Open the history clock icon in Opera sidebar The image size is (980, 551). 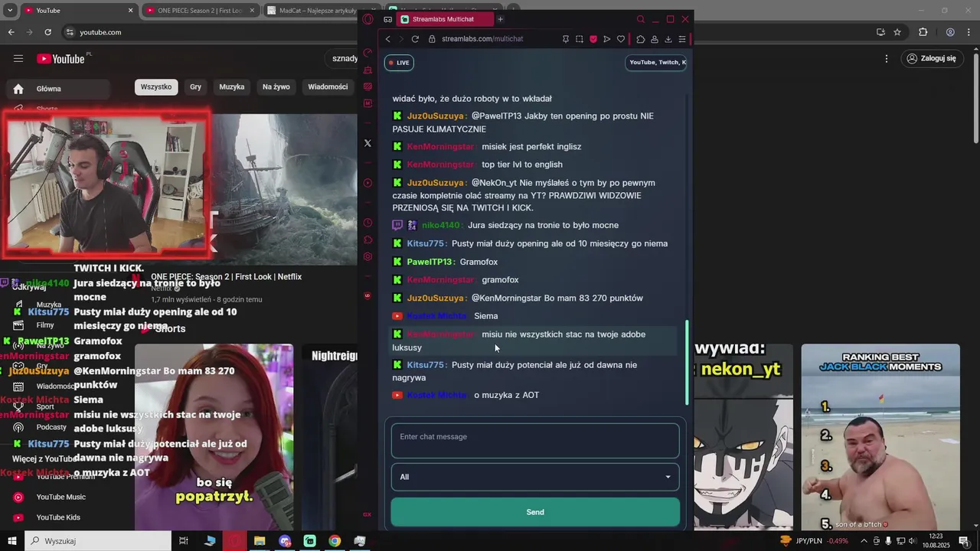point(368,223)
